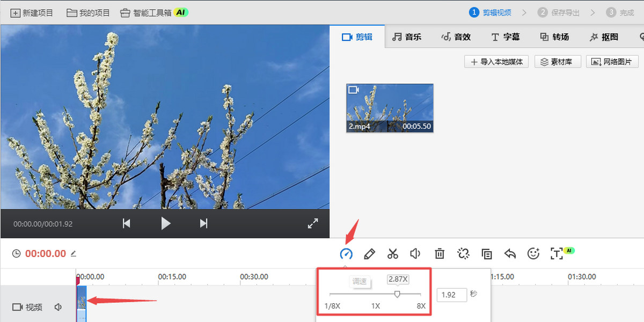Click the 00:30.00 mark on the timeline ruler
Screen dimensions: 644x322
pos(254,277)
